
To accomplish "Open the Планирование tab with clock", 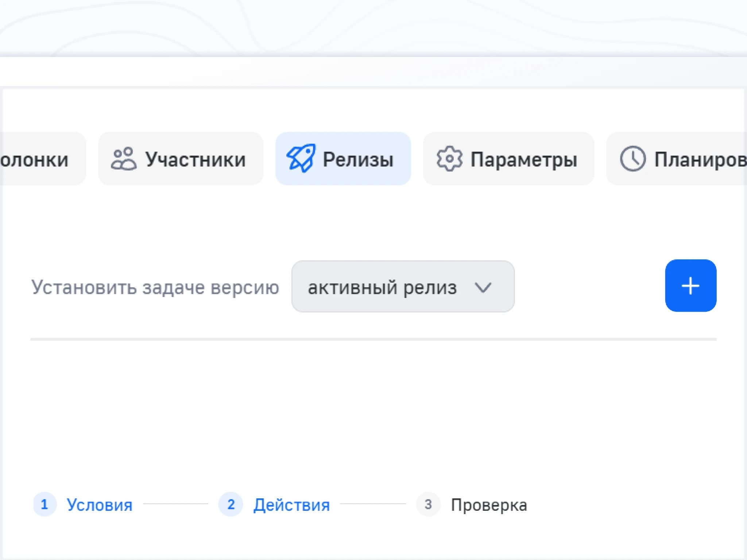I will tap(677, 159).
